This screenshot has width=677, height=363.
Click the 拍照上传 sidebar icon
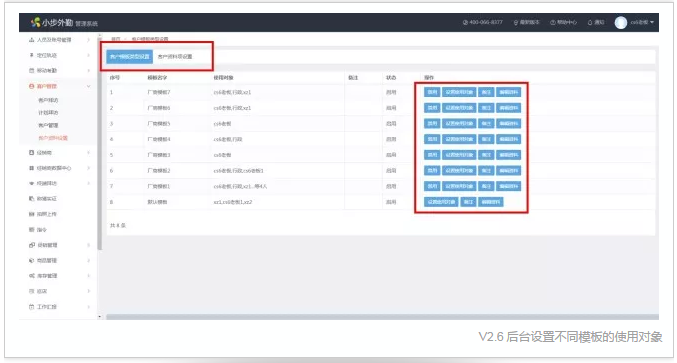point(31,214)
